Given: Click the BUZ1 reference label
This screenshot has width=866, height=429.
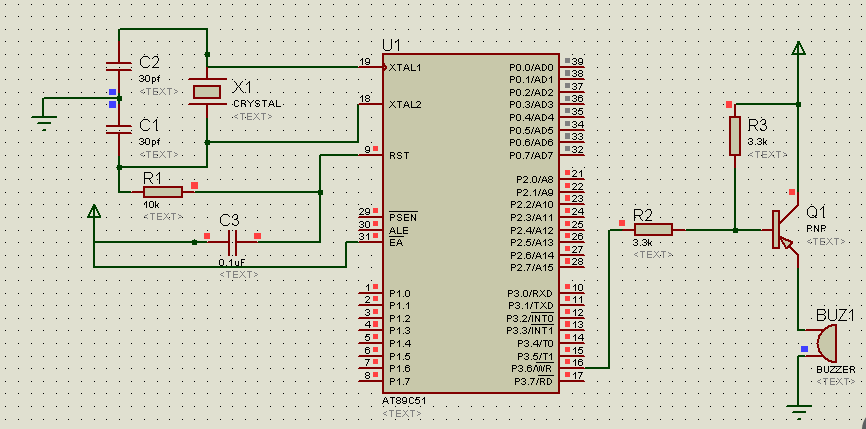Looking at the screenshot, I should [835, 315].
